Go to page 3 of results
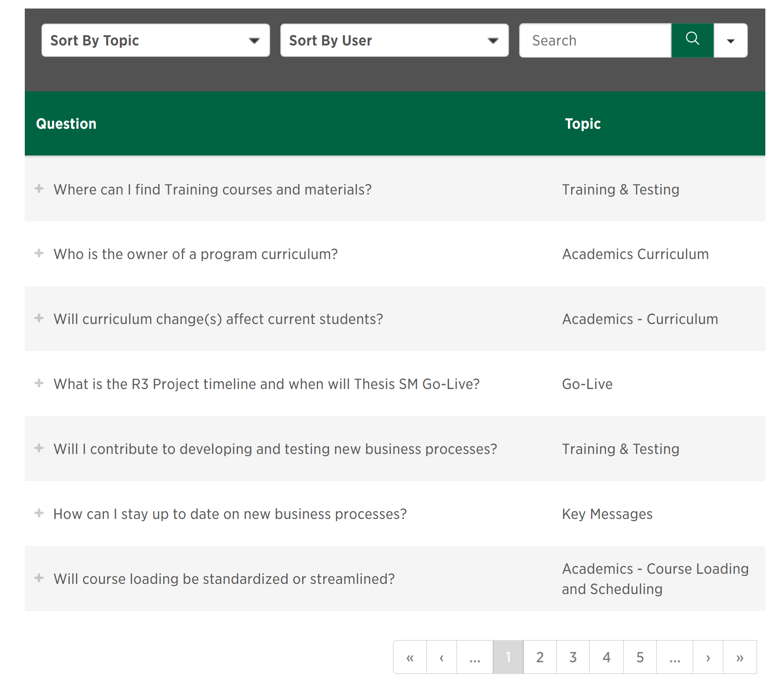The image size is (784, 683). click(x=573, y=657)
